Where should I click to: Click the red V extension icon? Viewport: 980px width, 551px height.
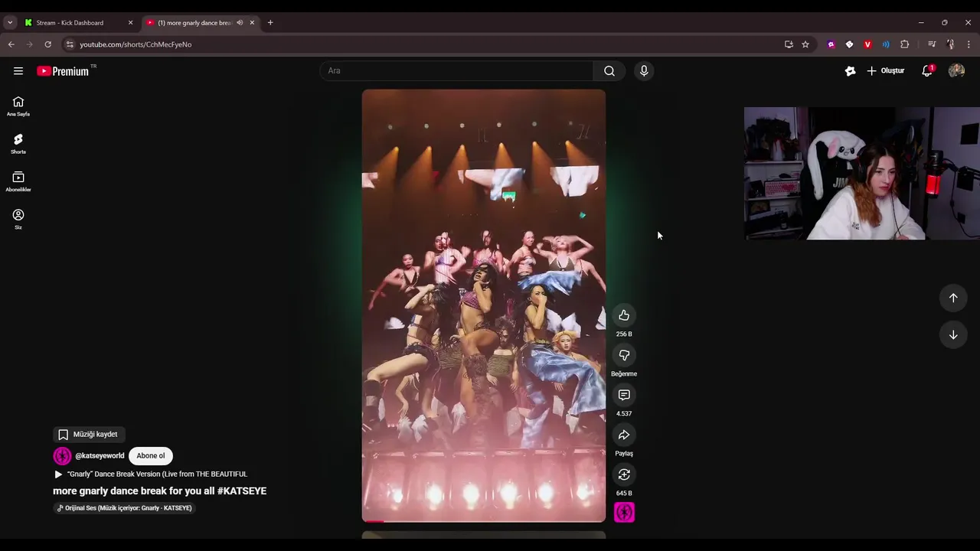[867, 44]
